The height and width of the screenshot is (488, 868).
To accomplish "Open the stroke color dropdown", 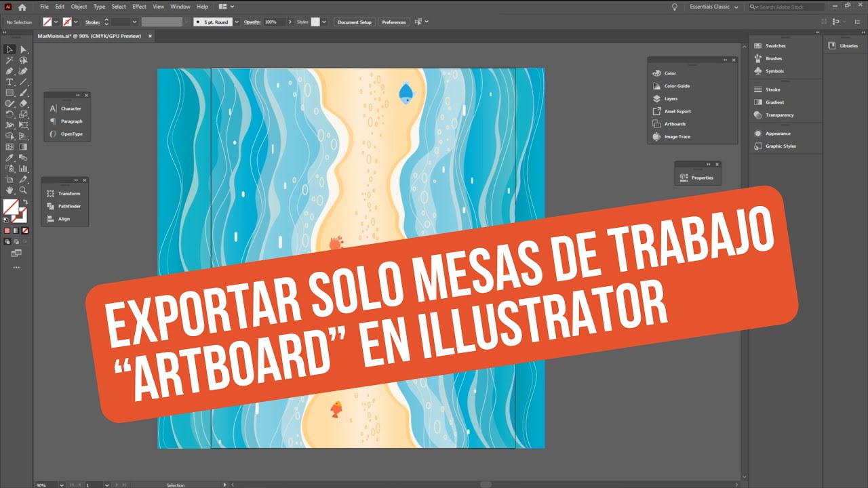I will (76, 22).
